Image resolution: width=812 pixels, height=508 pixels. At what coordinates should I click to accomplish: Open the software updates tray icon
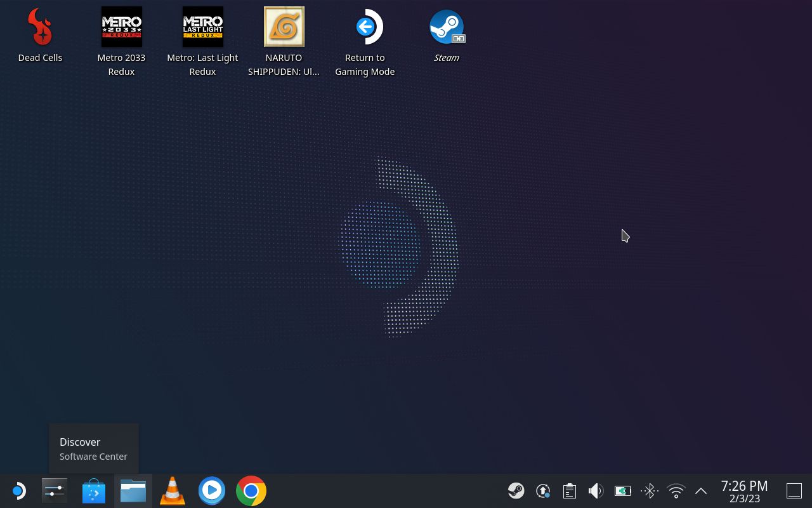coord(542,491)
